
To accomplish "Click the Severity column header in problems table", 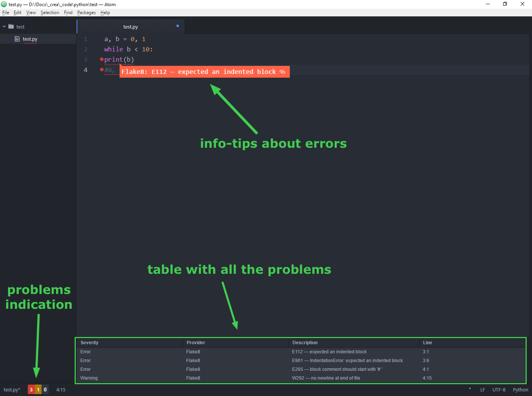I will [x=89, y=342].
